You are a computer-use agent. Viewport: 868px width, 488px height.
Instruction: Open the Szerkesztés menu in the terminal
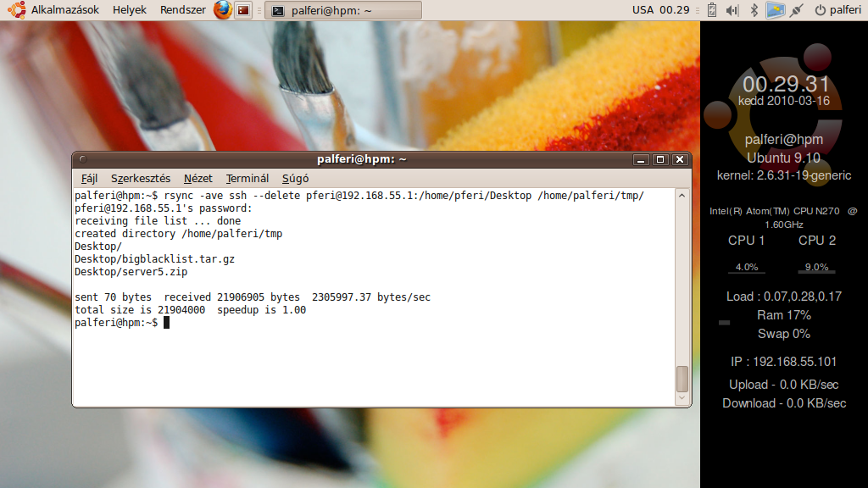pyautogui.click(x=141, y=179)
